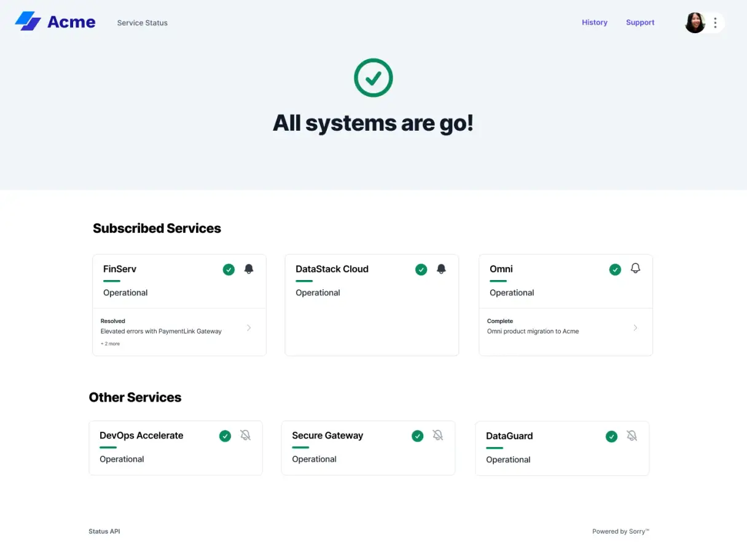Click the large green checkmark above the headline
This screenshot has width=747, height=560.
[373, 77]
